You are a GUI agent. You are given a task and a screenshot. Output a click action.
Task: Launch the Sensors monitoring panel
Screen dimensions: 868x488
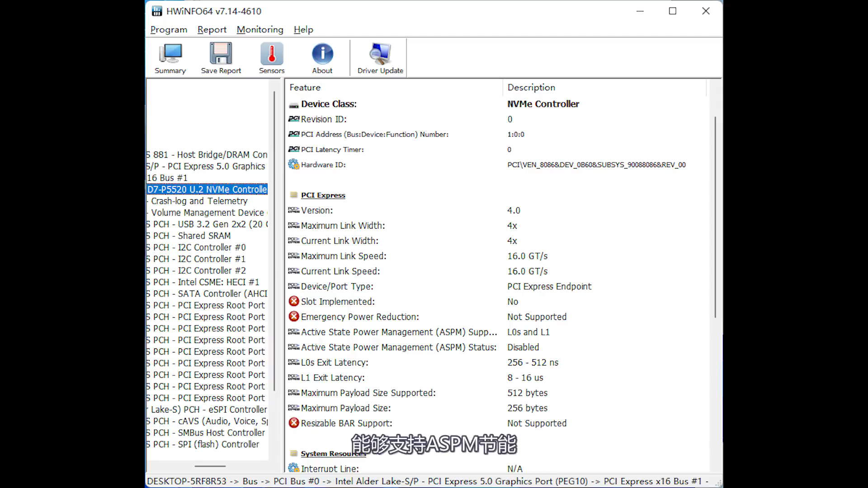271,58
